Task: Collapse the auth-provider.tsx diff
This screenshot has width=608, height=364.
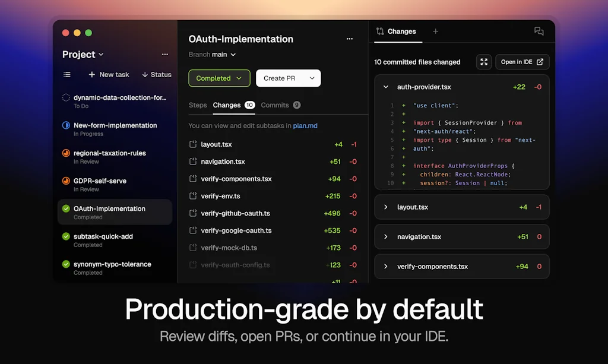Action: click(x=386, y=87)
